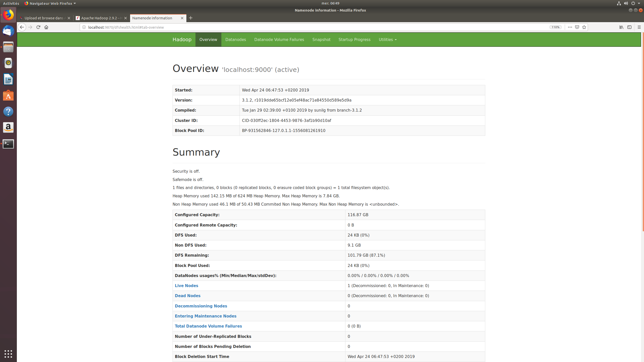Open the Decommissioning Nodes link
This screenshot has width=644, height=362.
pyautogui.click(x=201, y=306)
